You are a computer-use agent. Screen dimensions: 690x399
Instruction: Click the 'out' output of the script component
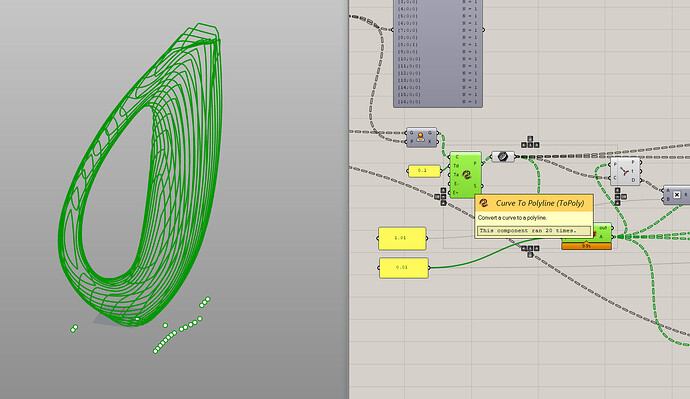pos(603,228)
